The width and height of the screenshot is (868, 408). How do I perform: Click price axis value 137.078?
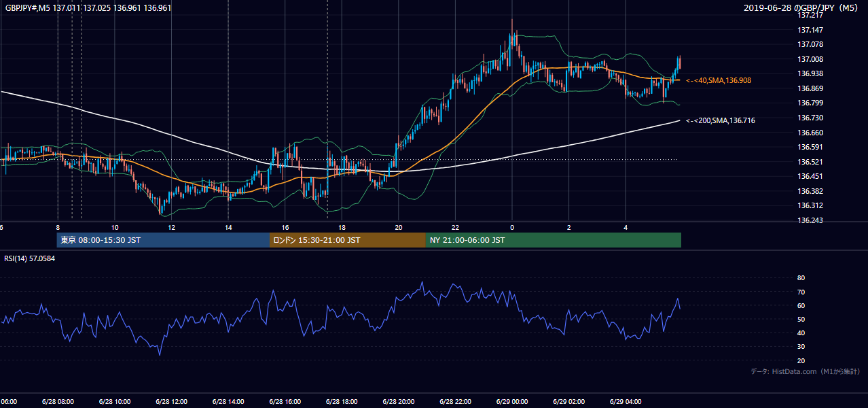coord(810,44)
